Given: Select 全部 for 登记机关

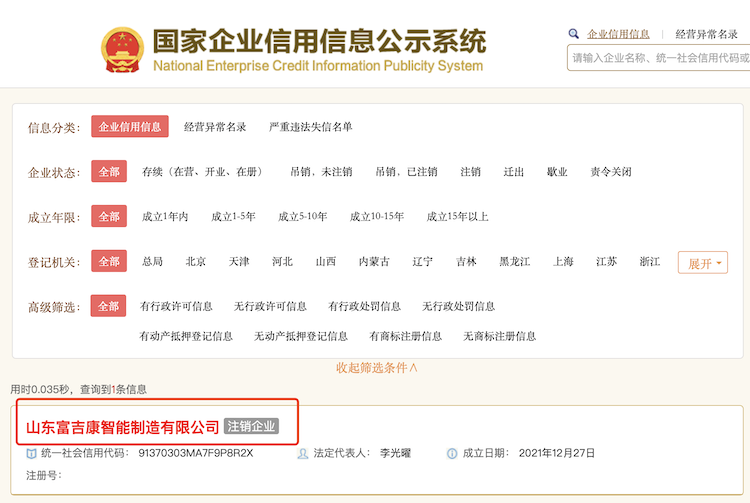Looking at the screenshot, I should [x=109, y=261].
